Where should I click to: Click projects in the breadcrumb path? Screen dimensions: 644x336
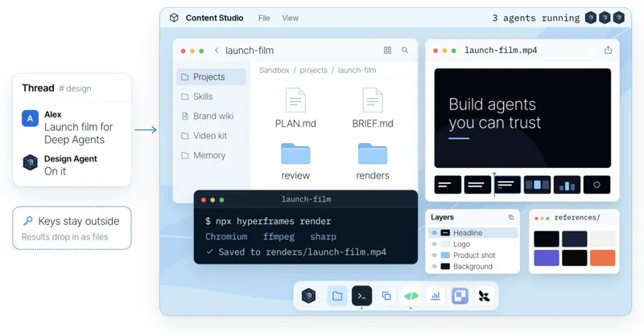313,70
